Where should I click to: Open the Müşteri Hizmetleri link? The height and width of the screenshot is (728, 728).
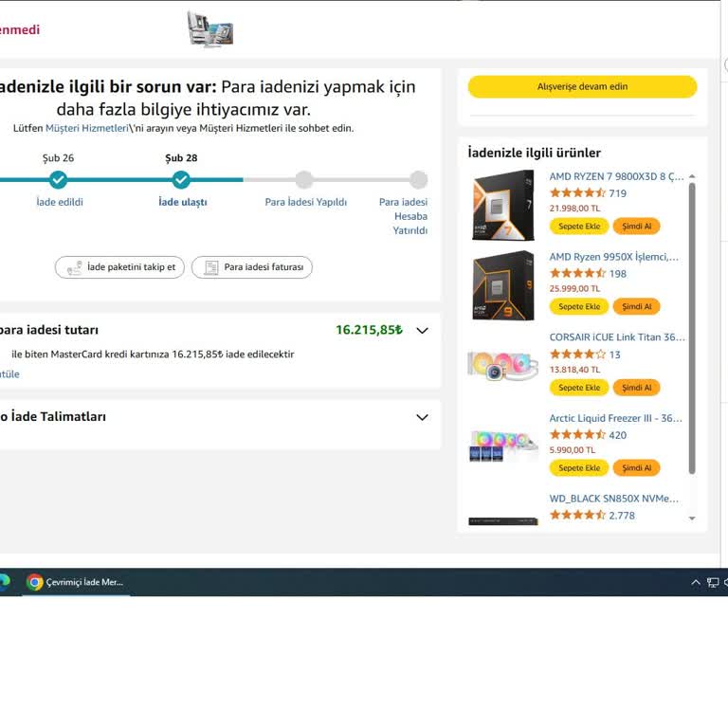pyautogui.click(x=87, y=128)
